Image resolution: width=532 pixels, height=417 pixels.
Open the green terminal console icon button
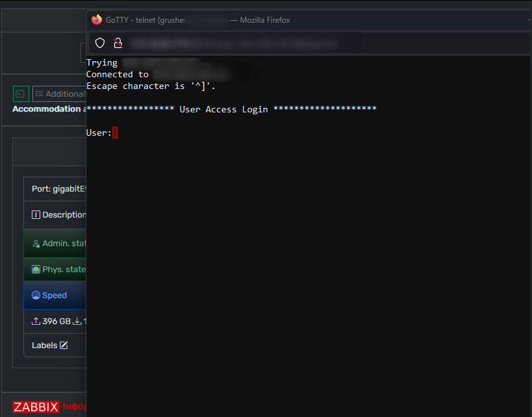[21, 94]
